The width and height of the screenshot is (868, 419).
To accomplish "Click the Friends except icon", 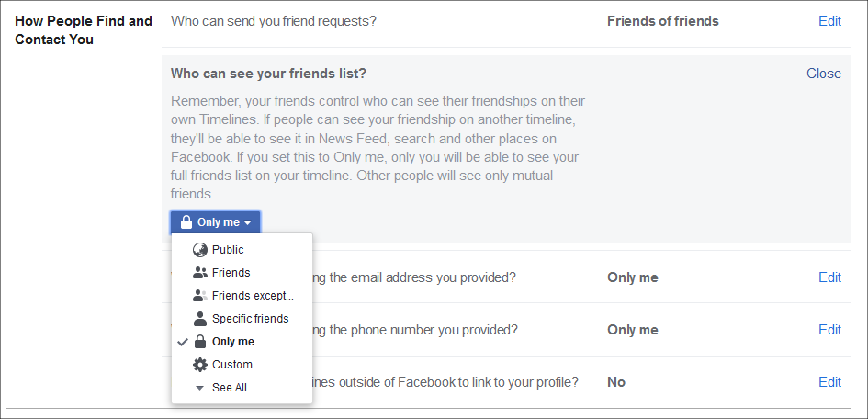I will (x=200, y=296).
